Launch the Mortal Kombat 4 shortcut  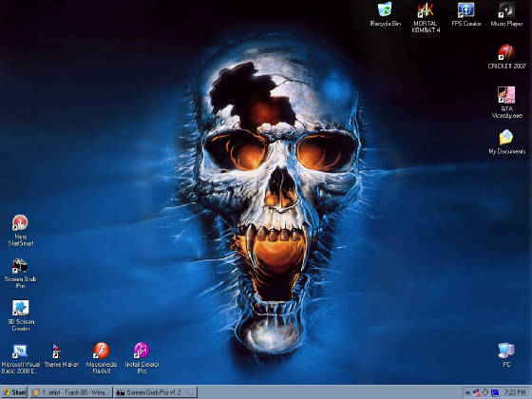(426, 17)
